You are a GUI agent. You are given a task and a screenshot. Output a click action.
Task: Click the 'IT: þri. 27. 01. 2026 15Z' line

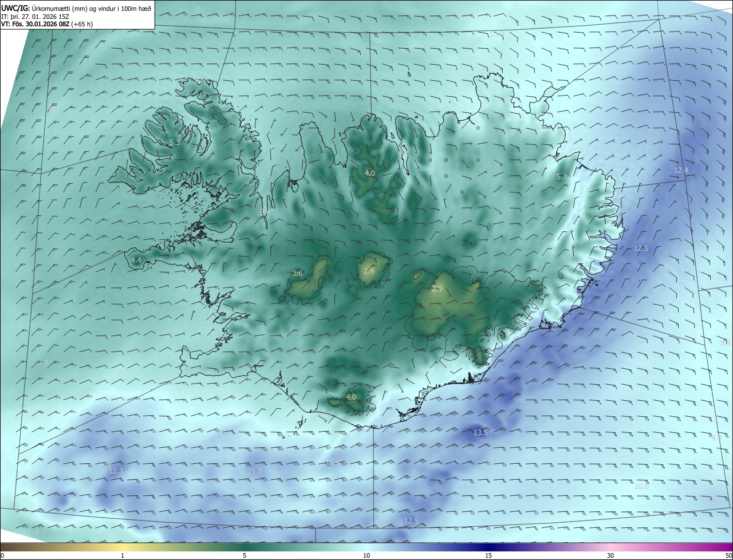[x=35, y=17]
